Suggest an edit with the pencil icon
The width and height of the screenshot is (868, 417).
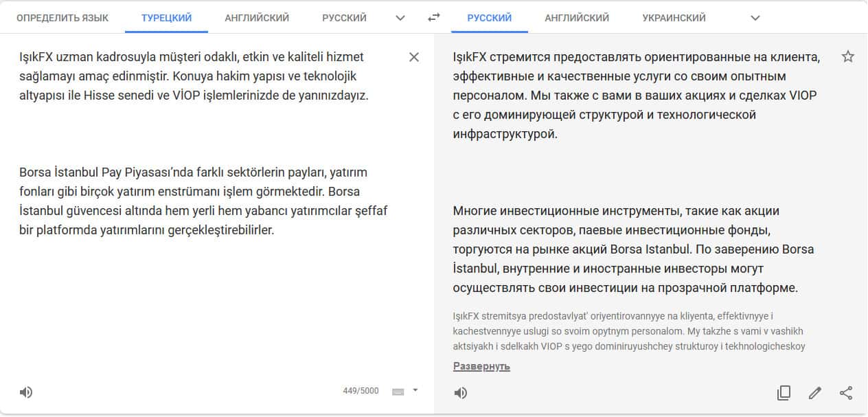pyautogui.click(x=815, y=393)
